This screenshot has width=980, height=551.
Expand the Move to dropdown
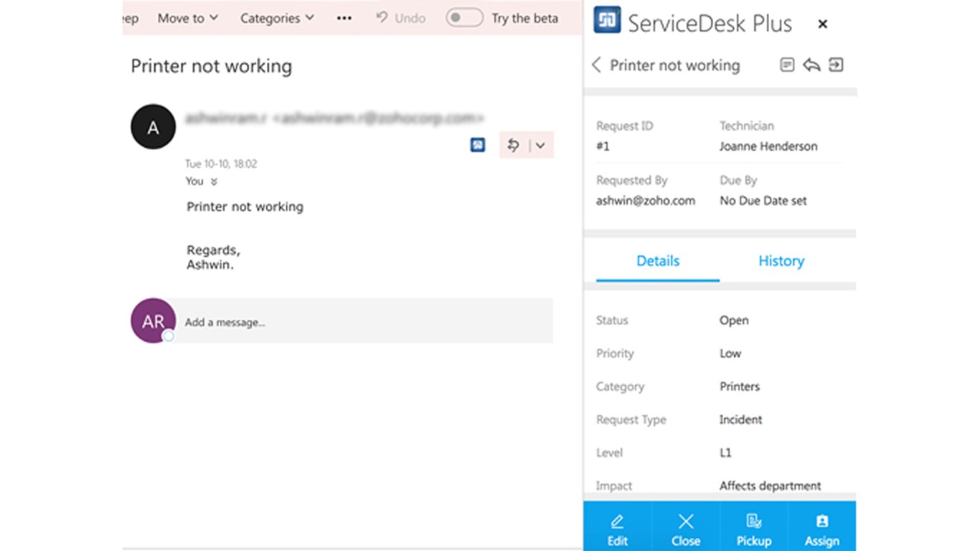[x=188, y=18]
